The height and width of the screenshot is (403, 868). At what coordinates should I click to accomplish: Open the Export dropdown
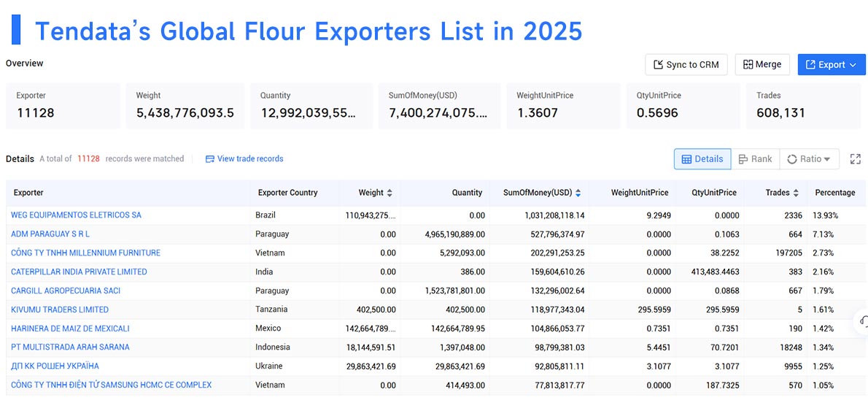[832, 65]
